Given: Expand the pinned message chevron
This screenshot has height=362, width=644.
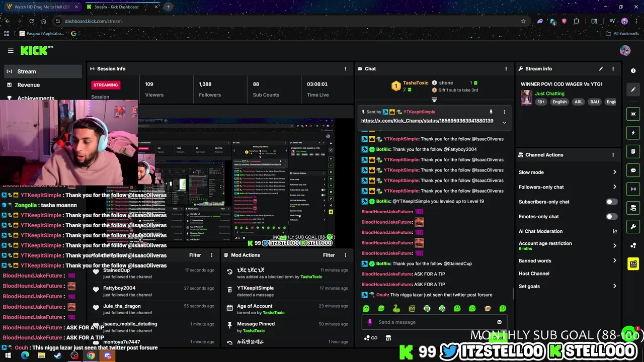Looking at the screenshot, I should pos(504,123).
